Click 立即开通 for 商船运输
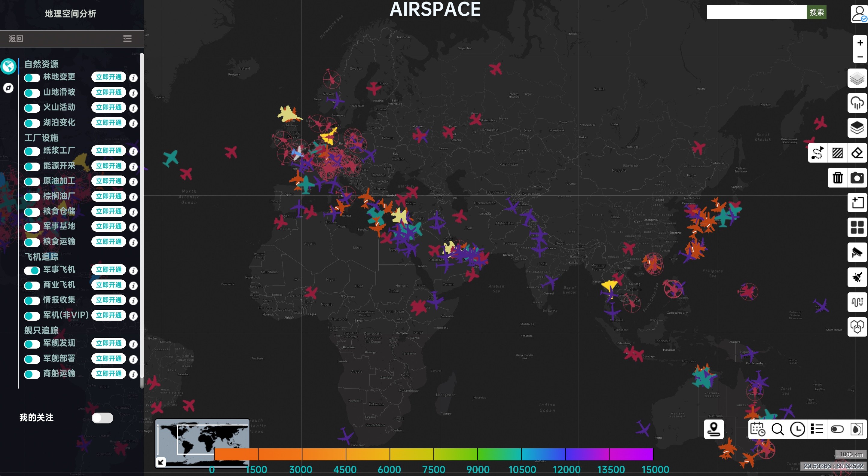Image resolution: width=868 pixels, height=476 pixels. pyautogui.click(x=109, y=374)
